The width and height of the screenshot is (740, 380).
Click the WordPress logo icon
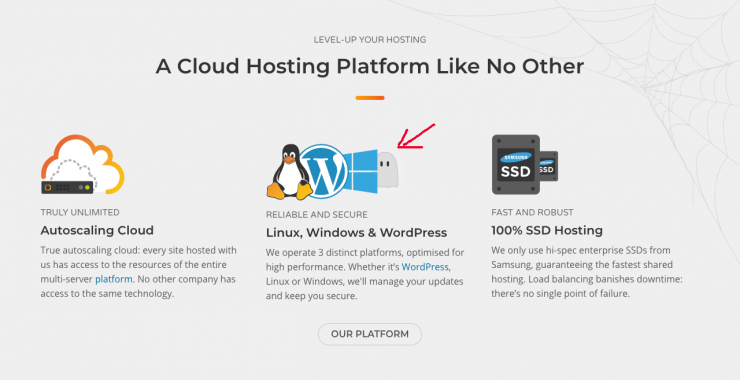[324, 171]
